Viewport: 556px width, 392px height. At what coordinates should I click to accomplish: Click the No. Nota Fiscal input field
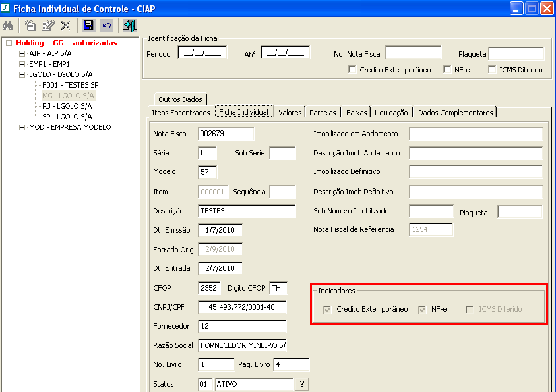coord(413,53)
